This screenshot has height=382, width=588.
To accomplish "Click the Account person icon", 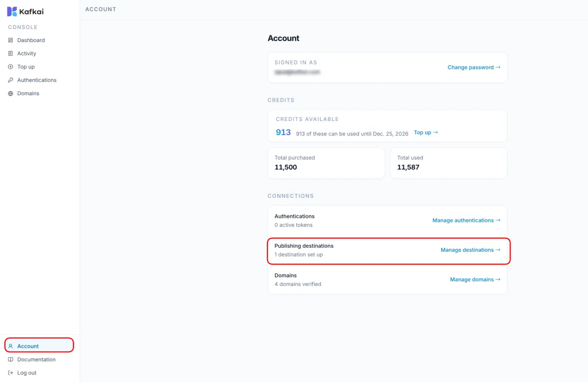I will 11,346.
